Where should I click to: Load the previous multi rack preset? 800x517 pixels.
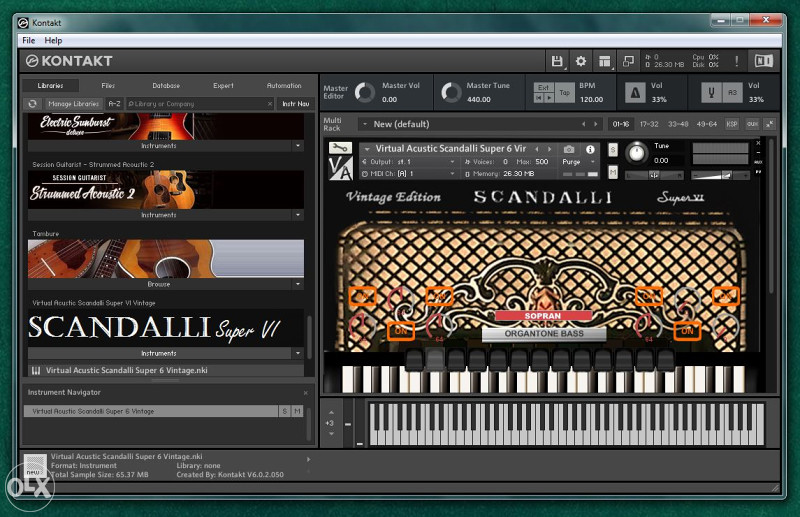click(x=584, y=124)
